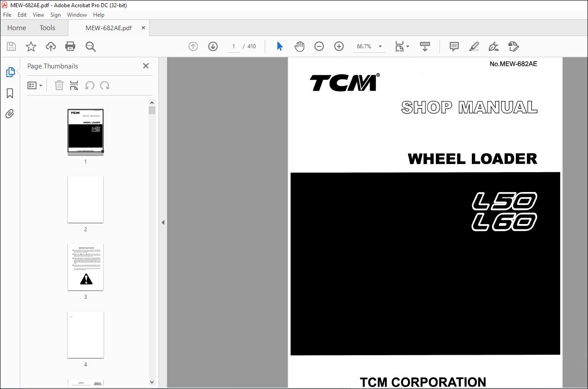
Task: Select page 4 thumbnail
Action: pyautogui.click(x=86, y=334)
